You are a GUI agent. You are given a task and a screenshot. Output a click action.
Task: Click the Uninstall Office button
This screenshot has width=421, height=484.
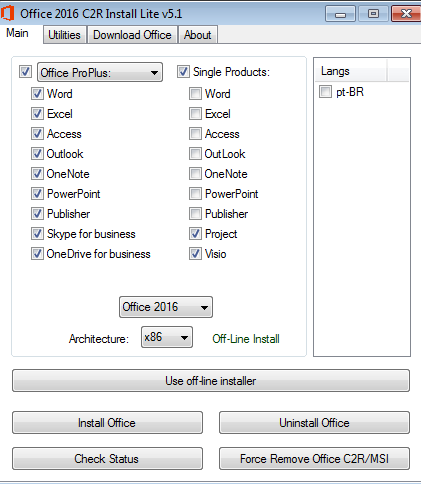(x=314, y=423)
